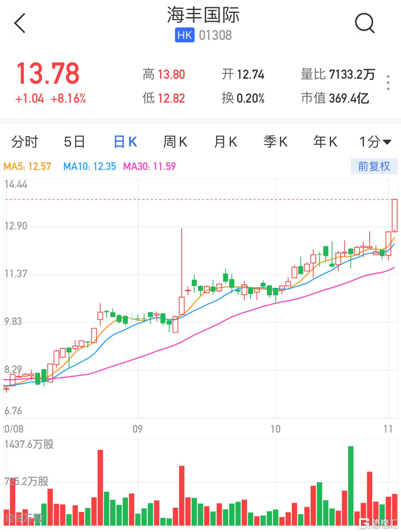Open the 季K quarterly chart
The height and width of the screenshot is (532, 401).
[275, 142]
